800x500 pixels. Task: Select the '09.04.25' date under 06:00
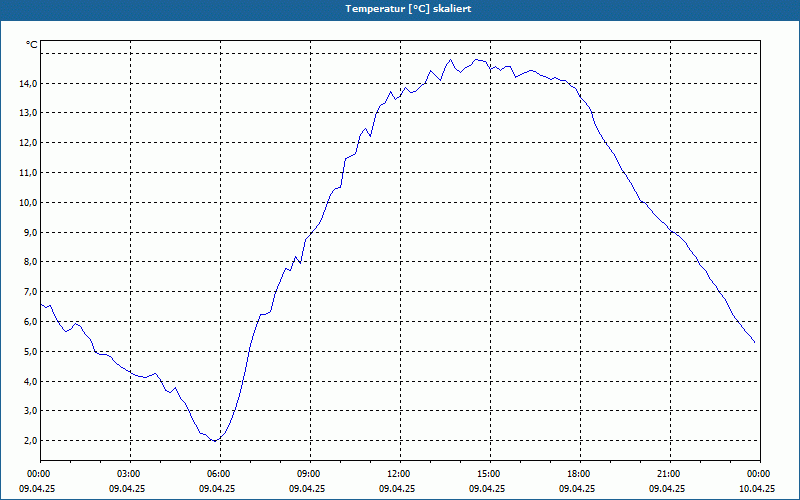coord(217,488)
